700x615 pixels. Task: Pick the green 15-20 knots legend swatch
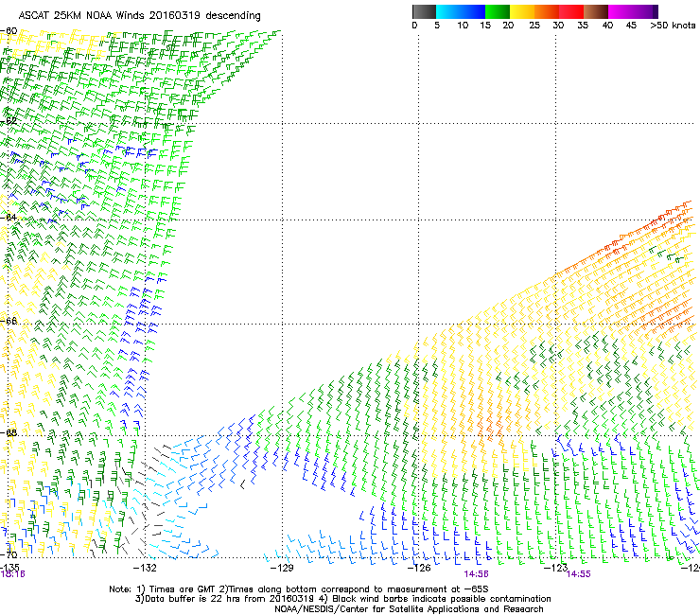pyautogui.click(x=498, y=11)
